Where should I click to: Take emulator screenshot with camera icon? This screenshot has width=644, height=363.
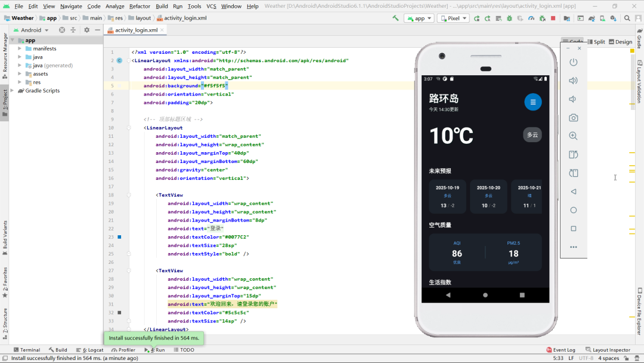pos(574,118)
